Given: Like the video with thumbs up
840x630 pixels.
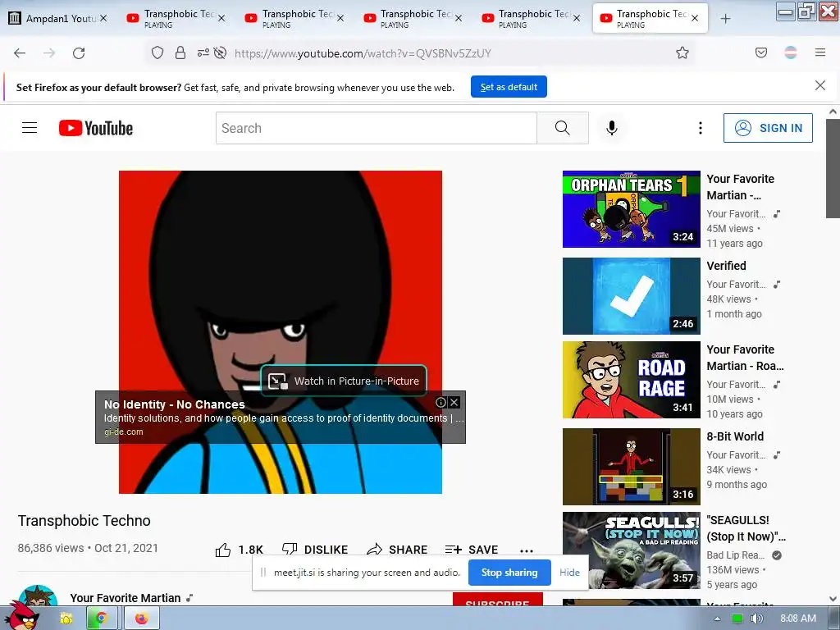Looking at the screenshot, I should (239, 550).
